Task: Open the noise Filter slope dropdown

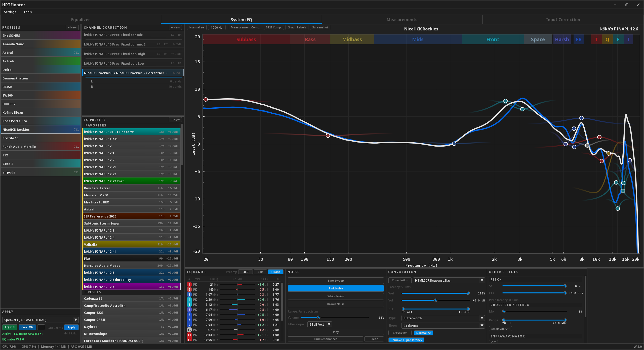Action: 320,324
